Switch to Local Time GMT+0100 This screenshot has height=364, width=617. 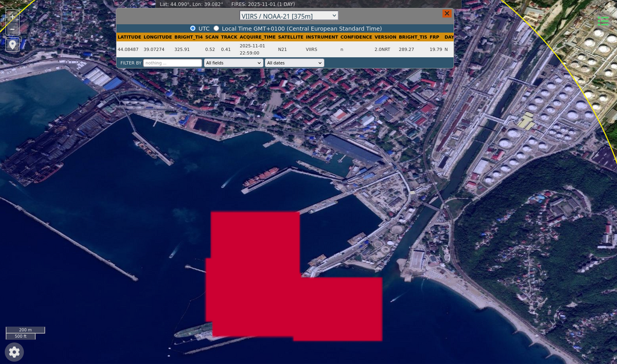(x=216, y=28)
